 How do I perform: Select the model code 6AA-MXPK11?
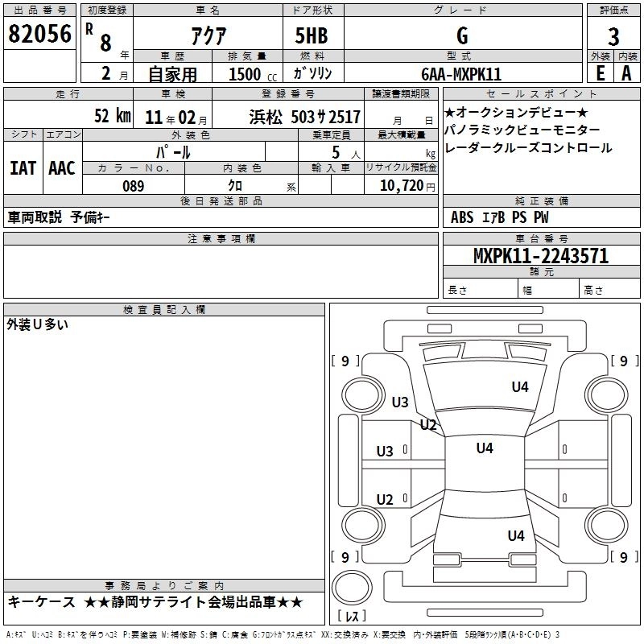pyautogui.click(x=461, y=74)
